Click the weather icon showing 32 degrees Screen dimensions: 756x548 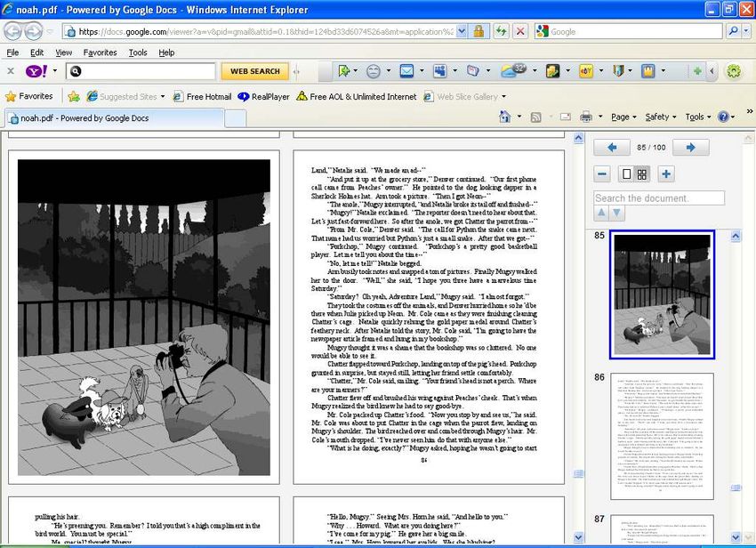click(x=513, y=71)
